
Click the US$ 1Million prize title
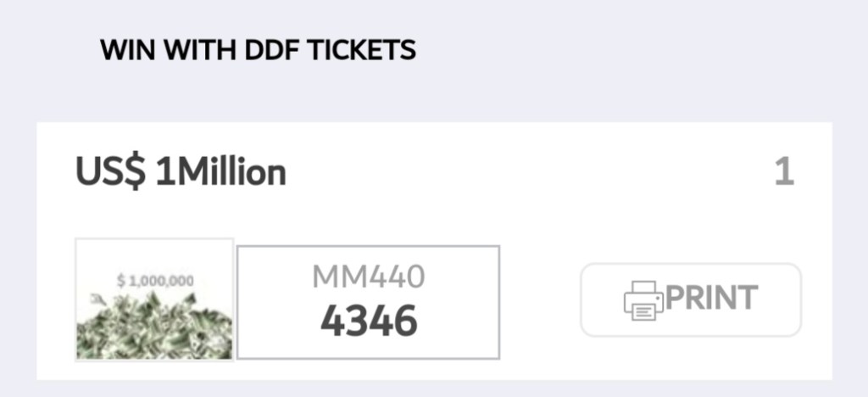[181, 173]
